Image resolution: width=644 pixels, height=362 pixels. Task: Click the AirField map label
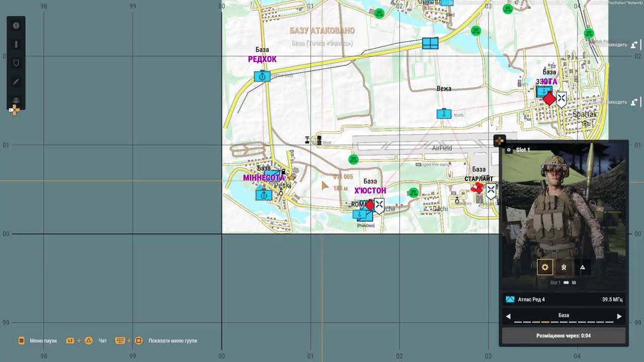[x=442, y=148]
